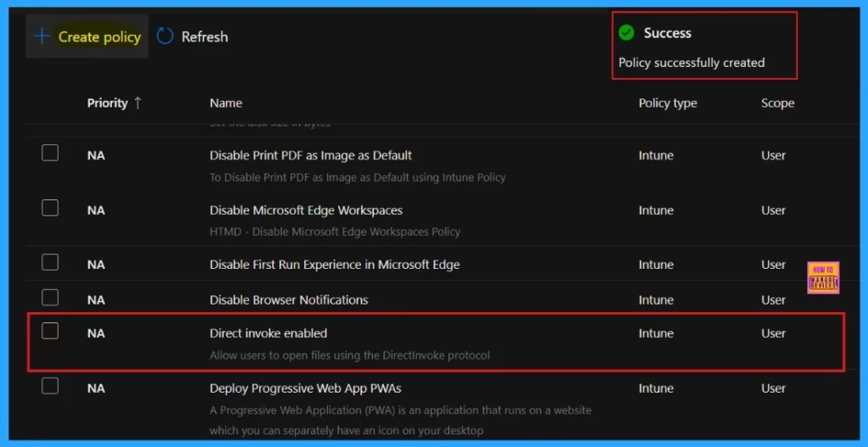Click Intune type in Disable First Run Experience row
Viewport: 868px width, 447px height.
pos(656,265)
